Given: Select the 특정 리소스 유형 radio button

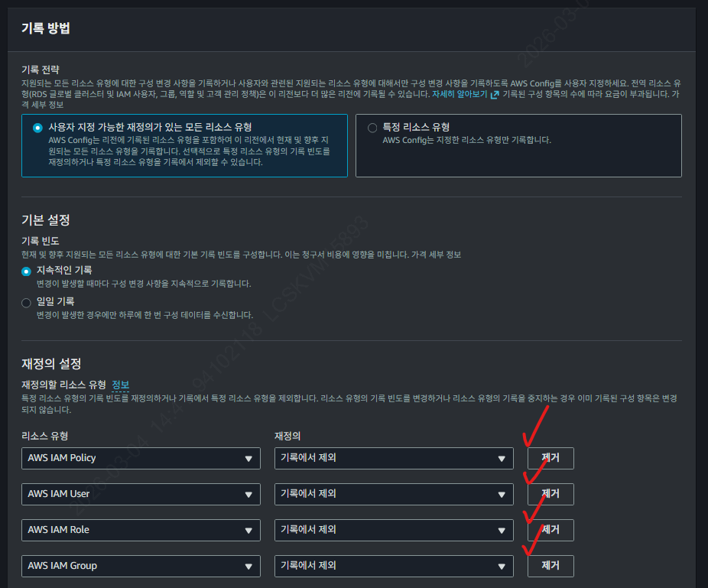Looking at the screenshot, I should (x=372, y=128).
